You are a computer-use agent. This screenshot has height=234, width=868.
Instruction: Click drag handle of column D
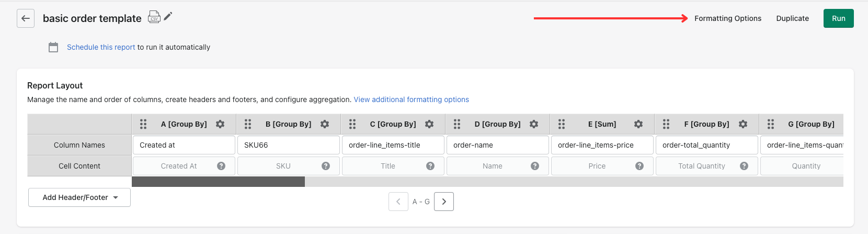457,124
